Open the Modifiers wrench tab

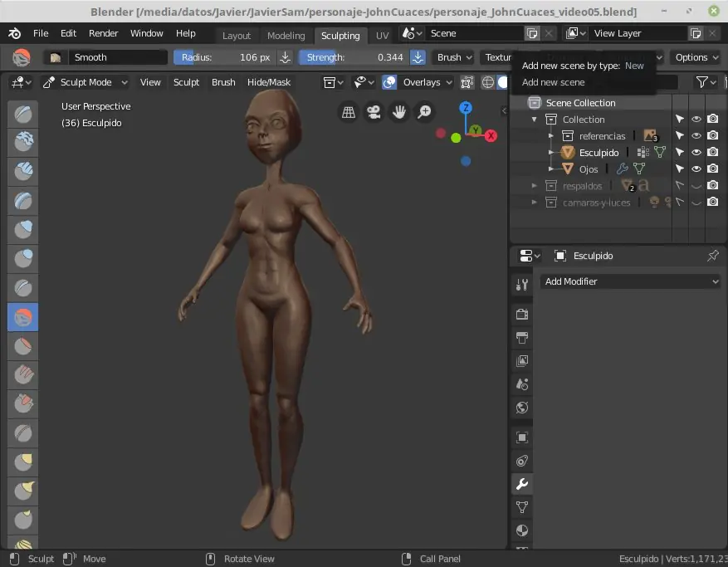click(x=522, y=484)
